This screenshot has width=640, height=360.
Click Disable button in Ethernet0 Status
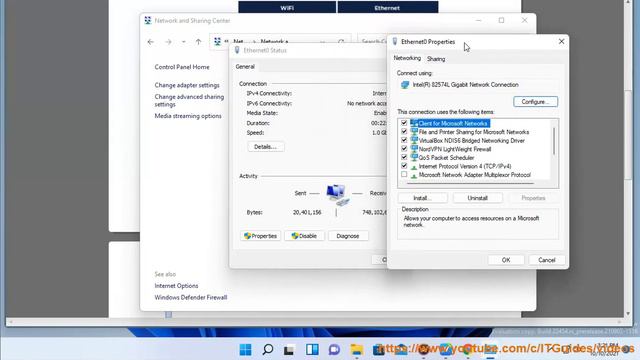tap(304, 236)
